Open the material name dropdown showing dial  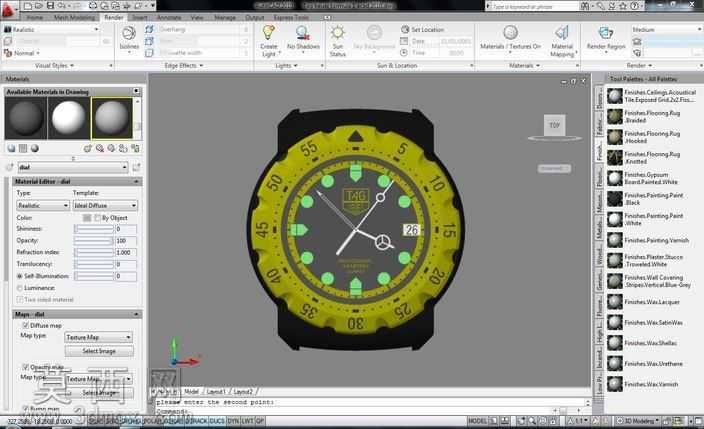(73, 167)
